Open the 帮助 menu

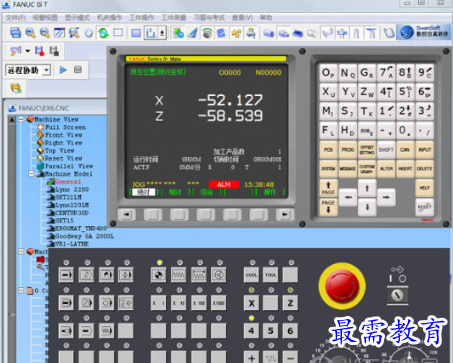(266, 18)
